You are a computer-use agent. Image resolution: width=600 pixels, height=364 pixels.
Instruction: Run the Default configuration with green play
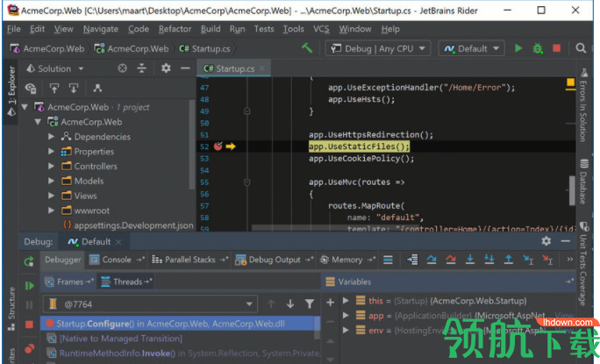pyautogui.click(x=518, y=48)
